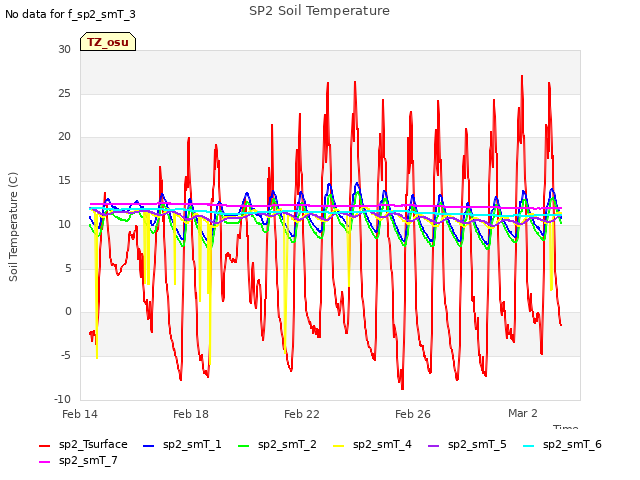
Task: Click the Feb 18 x-axis label
Action: (x=191, y=414)
